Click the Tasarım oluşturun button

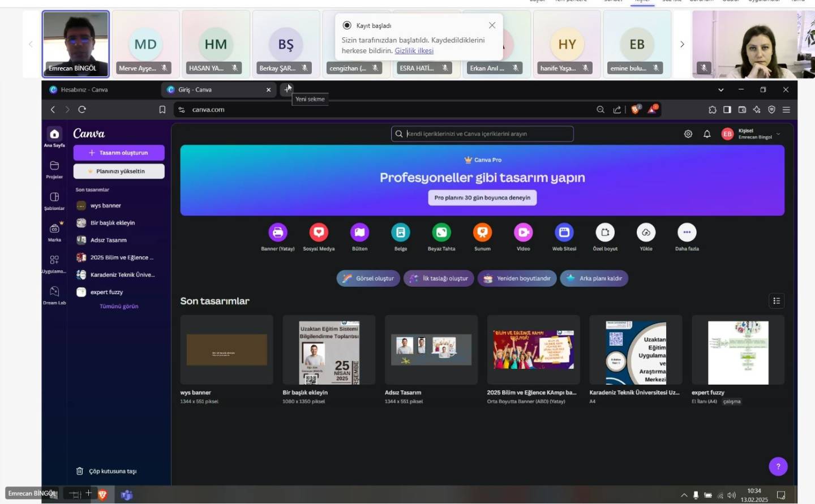119,153
